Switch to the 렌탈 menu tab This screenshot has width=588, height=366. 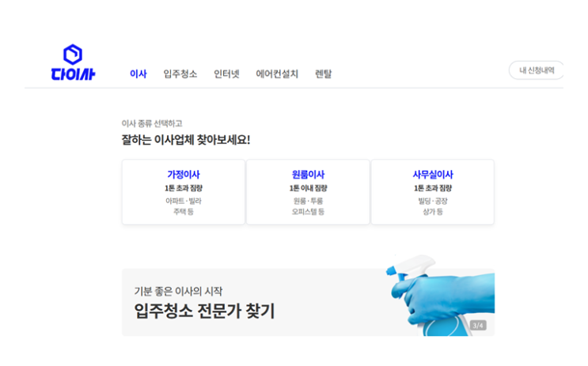[323, 74]
